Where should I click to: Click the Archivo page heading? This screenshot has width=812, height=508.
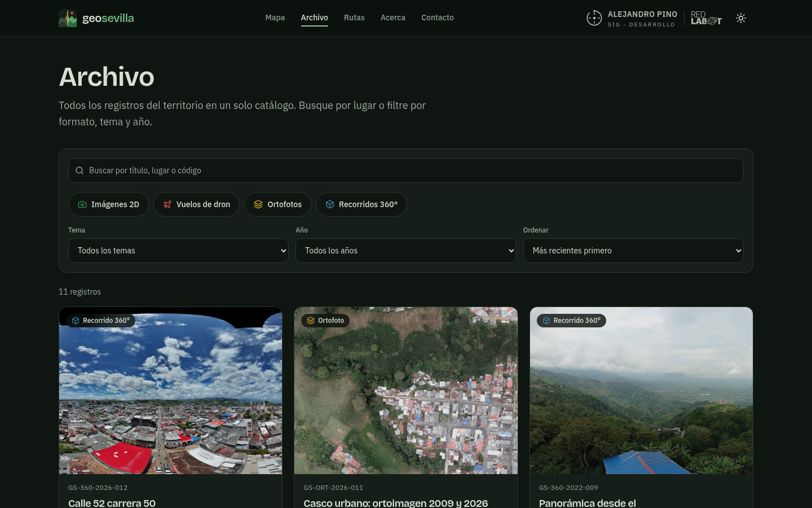107,77
